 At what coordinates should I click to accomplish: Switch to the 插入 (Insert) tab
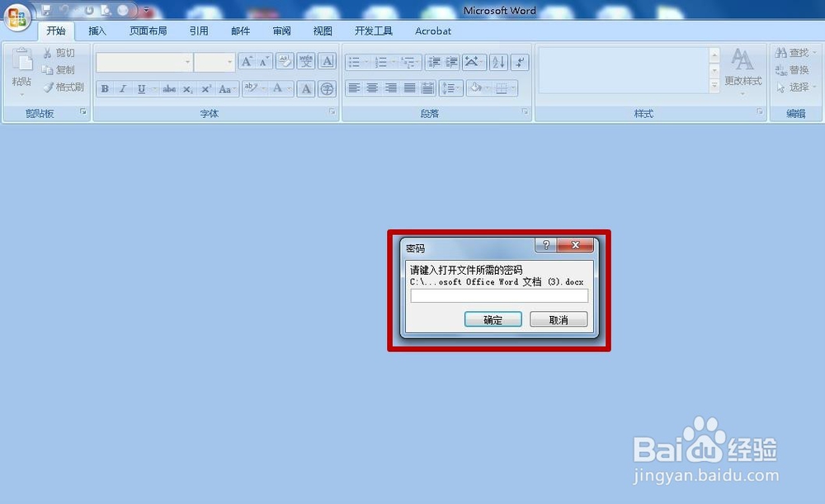[x=97, y=31]
